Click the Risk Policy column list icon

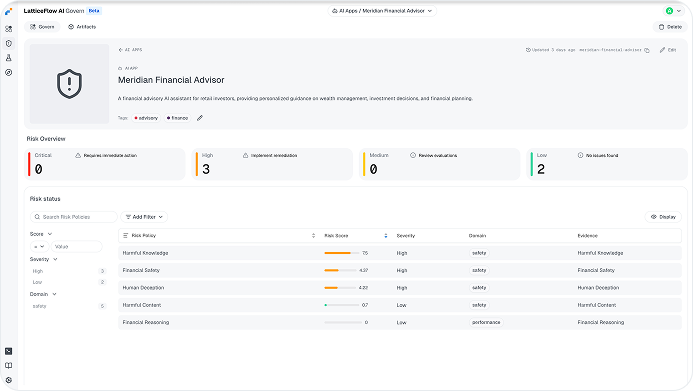(x=126, y=235)
